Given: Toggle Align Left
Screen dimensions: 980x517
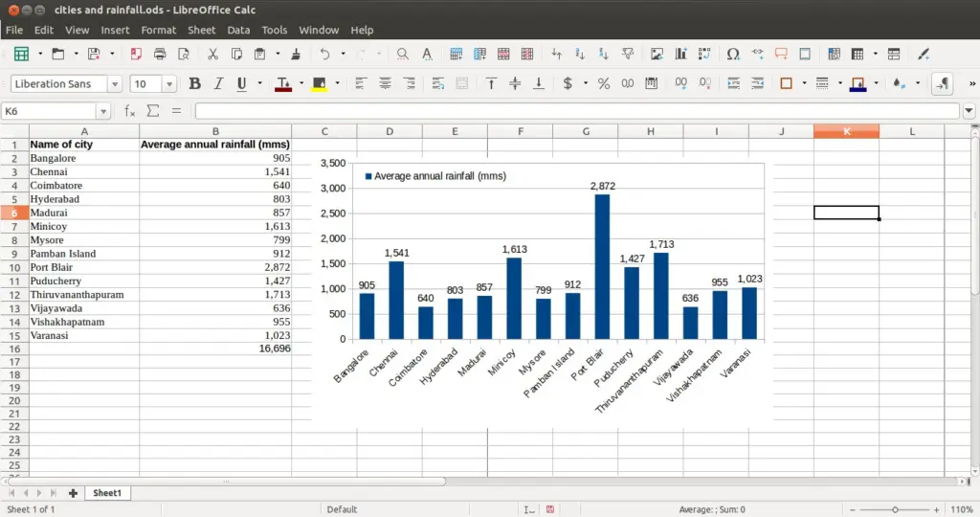Looking at the screenshot, I should point(361,83).
